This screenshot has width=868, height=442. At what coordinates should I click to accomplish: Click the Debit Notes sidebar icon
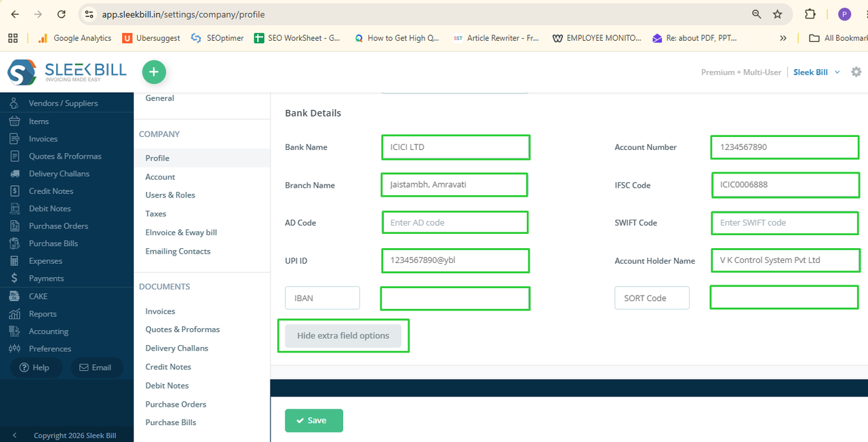pos(14,208)
